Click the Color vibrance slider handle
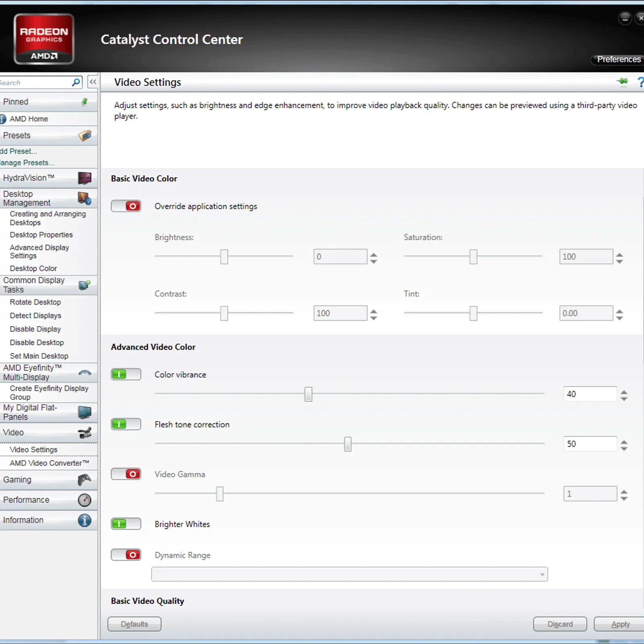Screen dimensions: 644x644 coord(308,394)
